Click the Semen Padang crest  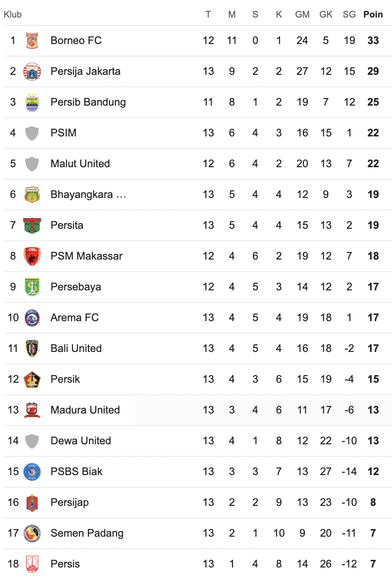tap(32, 533)
